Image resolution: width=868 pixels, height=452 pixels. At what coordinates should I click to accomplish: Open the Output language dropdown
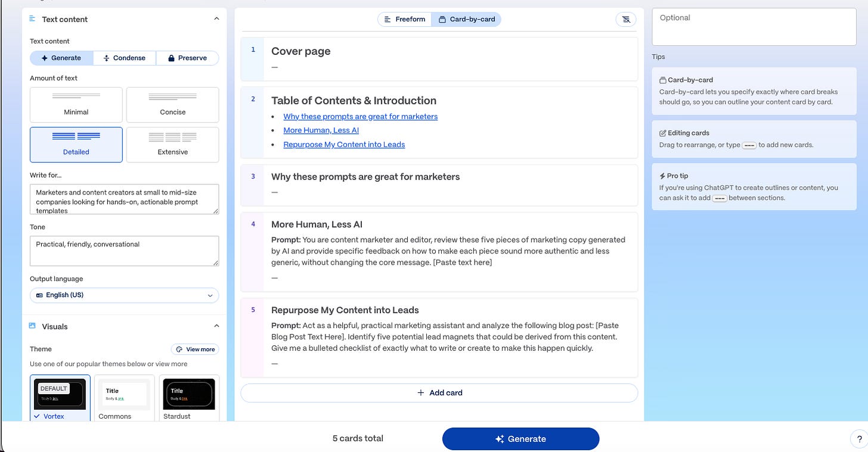click(125, 295)
